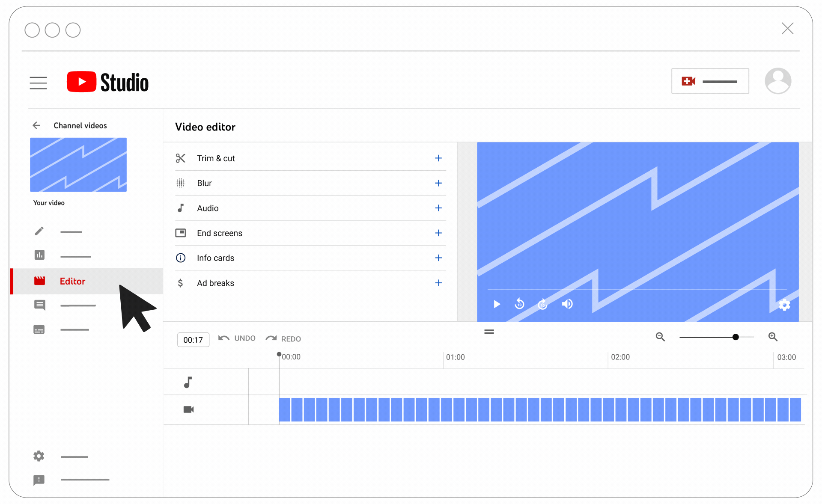Viewport: 822px width, 504px height.
Task: Drag the zoom slider to adjust timeline
Action: [736, 337]
